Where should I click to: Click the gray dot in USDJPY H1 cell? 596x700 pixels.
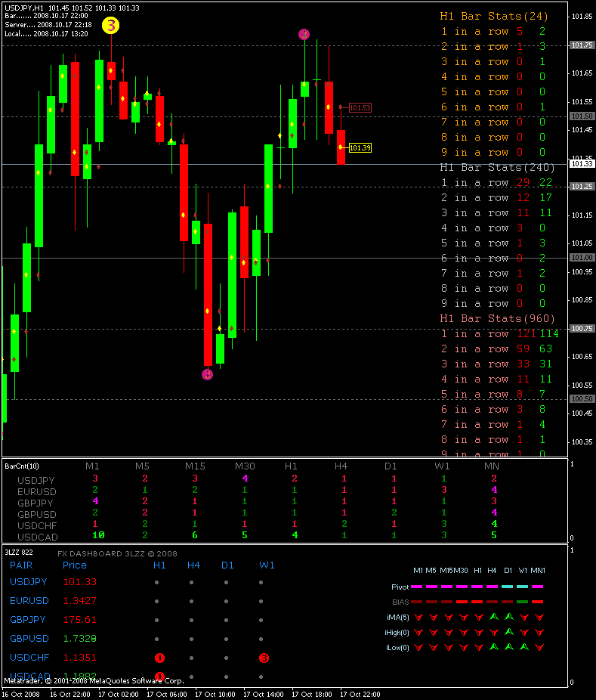point(156,582)
